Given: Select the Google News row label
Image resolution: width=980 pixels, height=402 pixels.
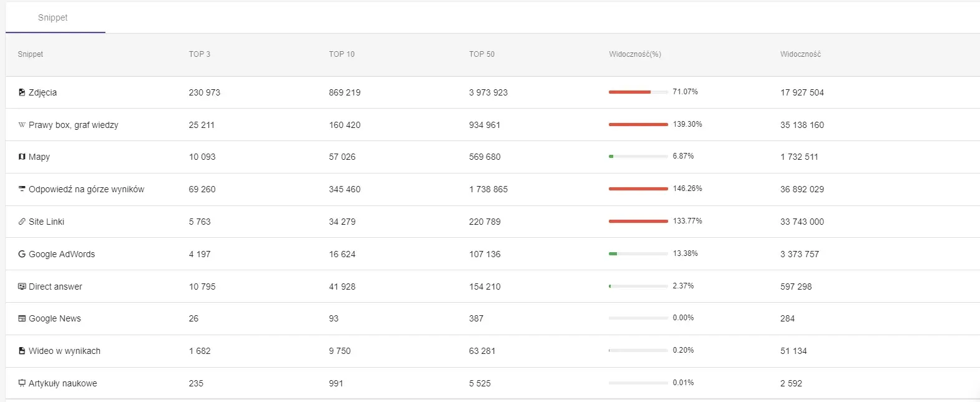Looking at the screenshot, I should [55, 318].
